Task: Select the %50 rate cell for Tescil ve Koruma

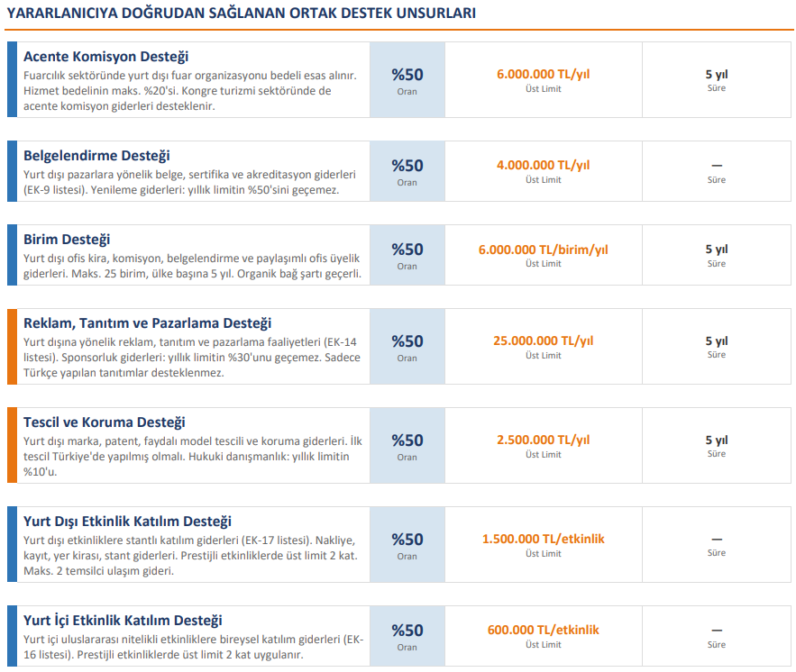Action: pos(407,445)
